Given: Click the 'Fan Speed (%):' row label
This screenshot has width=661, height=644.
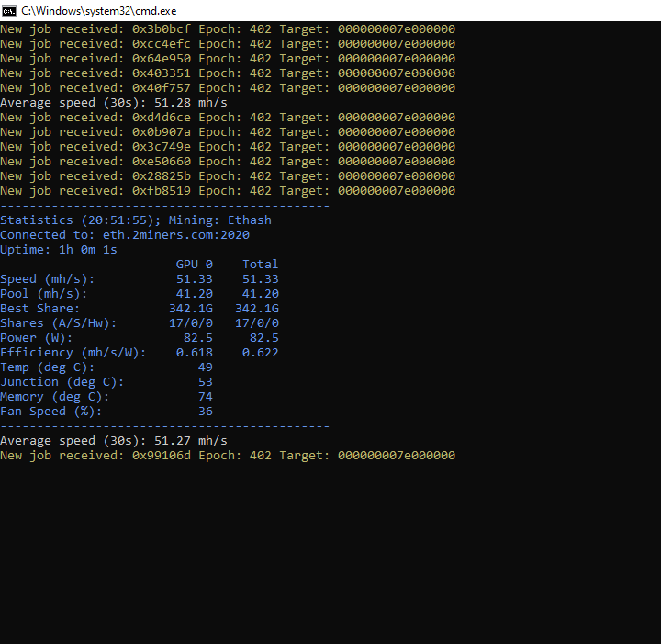Looking at the screenshot, I should click(x=51, y=412).
